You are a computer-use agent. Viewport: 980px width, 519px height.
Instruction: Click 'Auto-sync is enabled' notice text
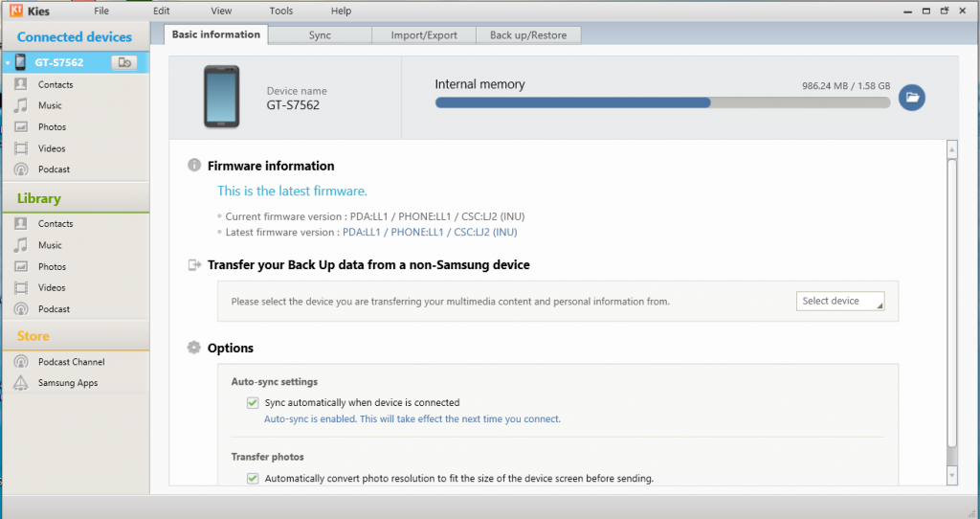(412, 419)
